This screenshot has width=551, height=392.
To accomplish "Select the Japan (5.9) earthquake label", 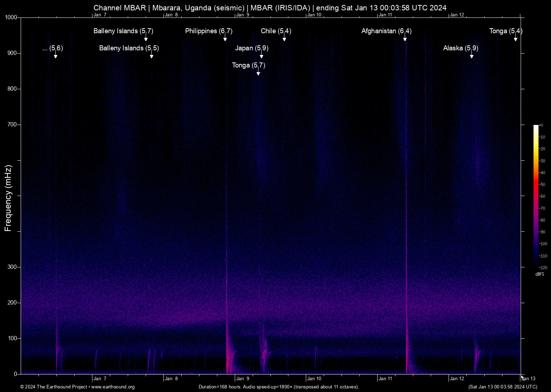I will [x=252, y=48].
